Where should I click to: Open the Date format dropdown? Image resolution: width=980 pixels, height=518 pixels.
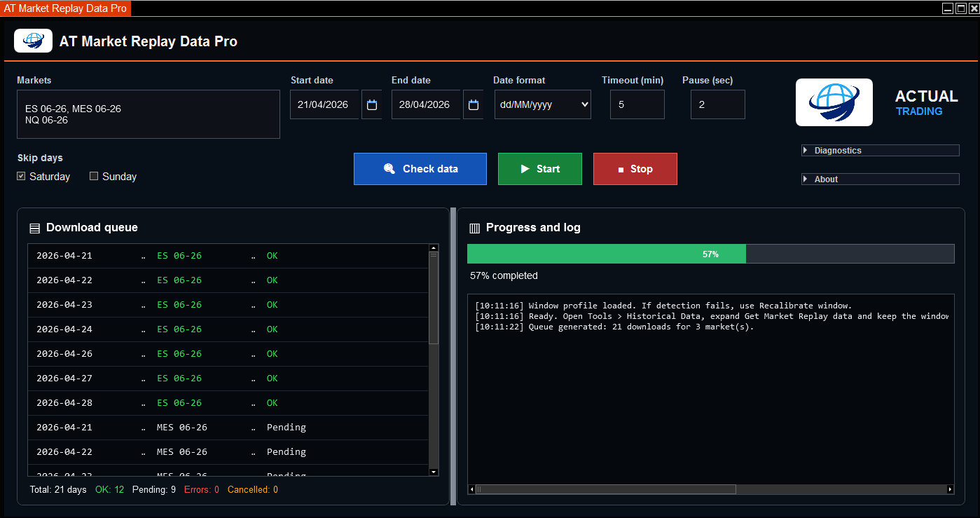point(543,104)
